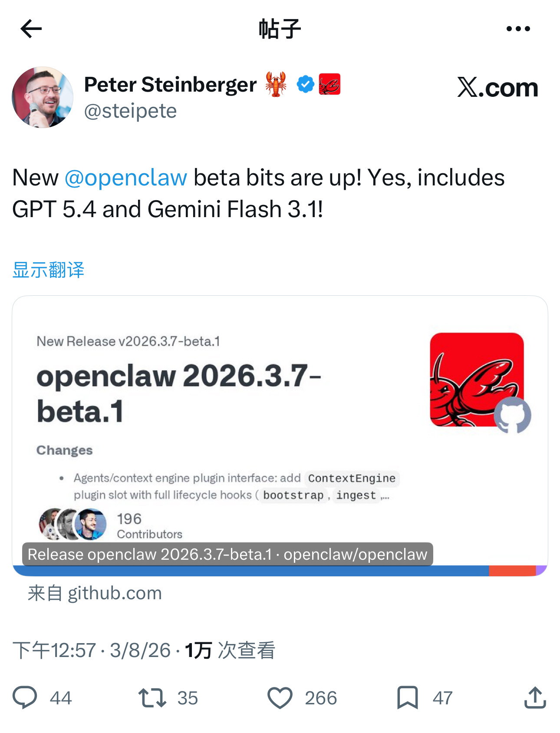Tap the repost arrows icon

coord(152,697)
